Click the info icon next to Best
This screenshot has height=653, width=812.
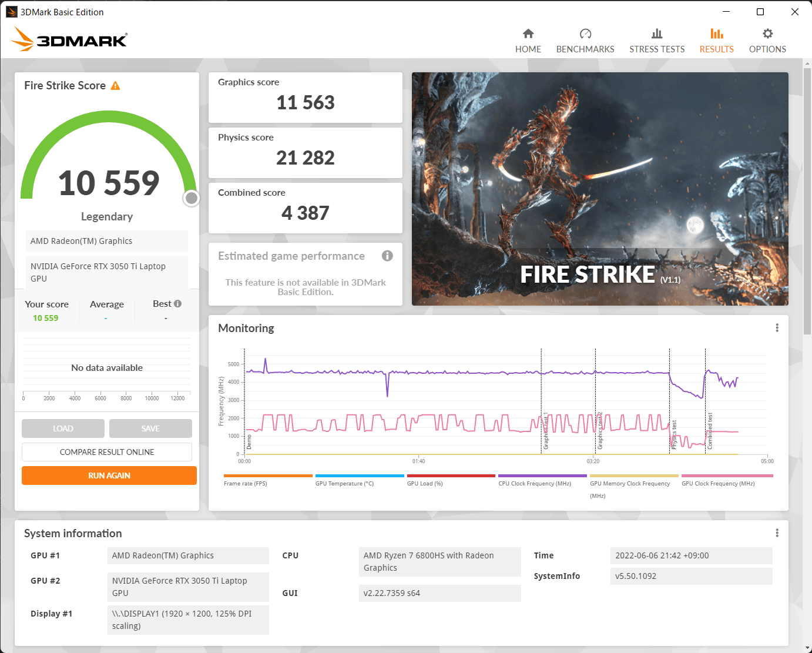point(177,304)
